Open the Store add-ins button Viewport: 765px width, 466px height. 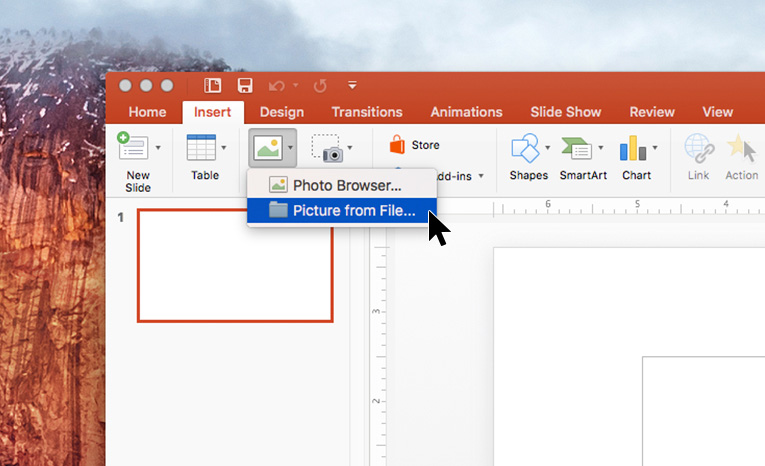[x=414, y=144]
